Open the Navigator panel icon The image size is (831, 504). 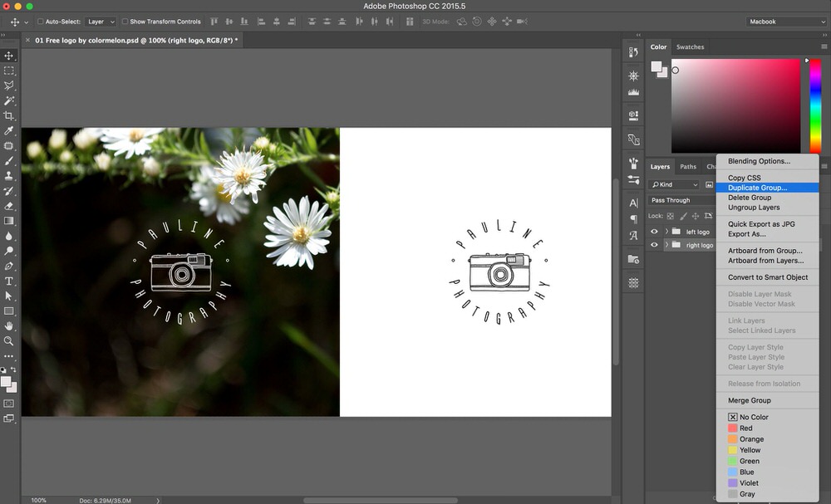point(633,76)
